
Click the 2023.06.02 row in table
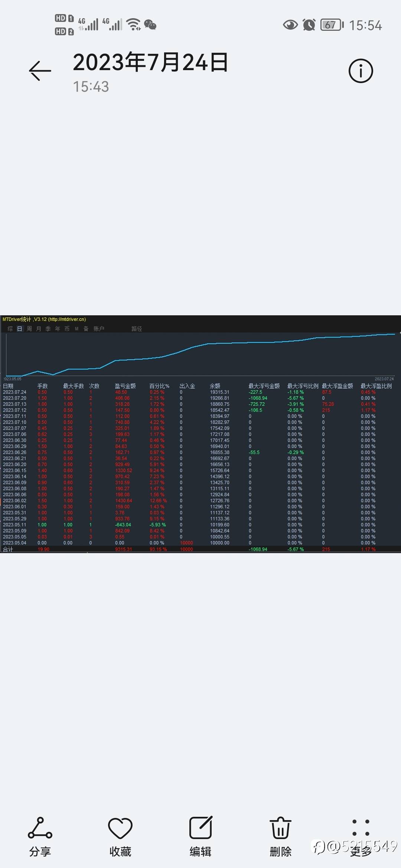point(200,501)
